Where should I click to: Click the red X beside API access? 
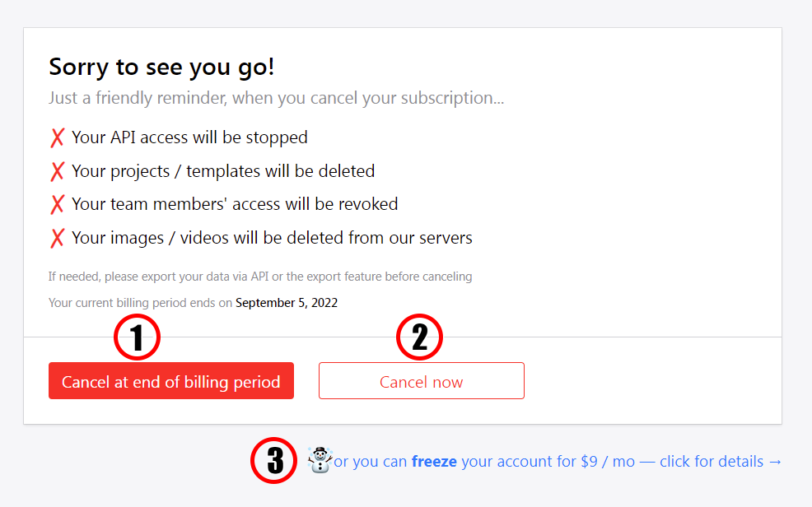(57, 138)
